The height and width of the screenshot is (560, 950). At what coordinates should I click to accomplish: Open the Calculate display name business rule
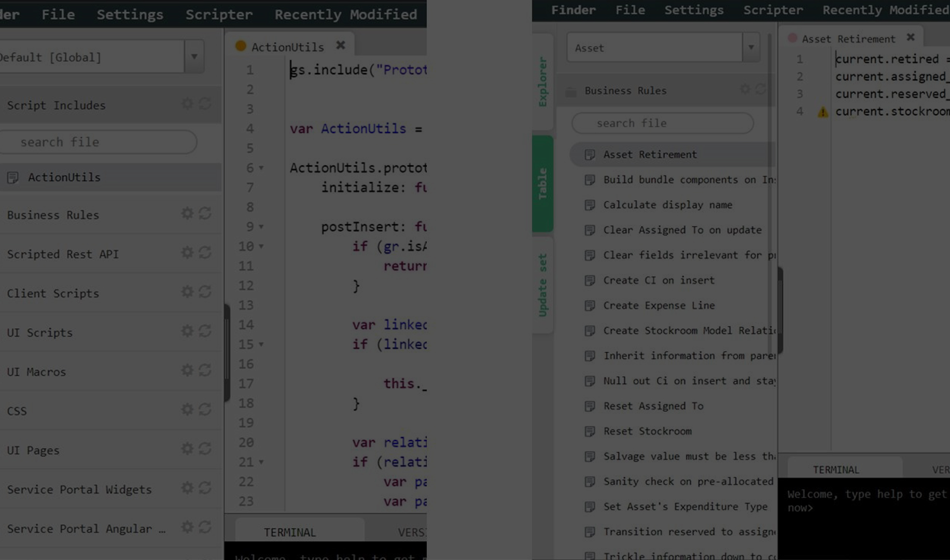coord(667,205)
